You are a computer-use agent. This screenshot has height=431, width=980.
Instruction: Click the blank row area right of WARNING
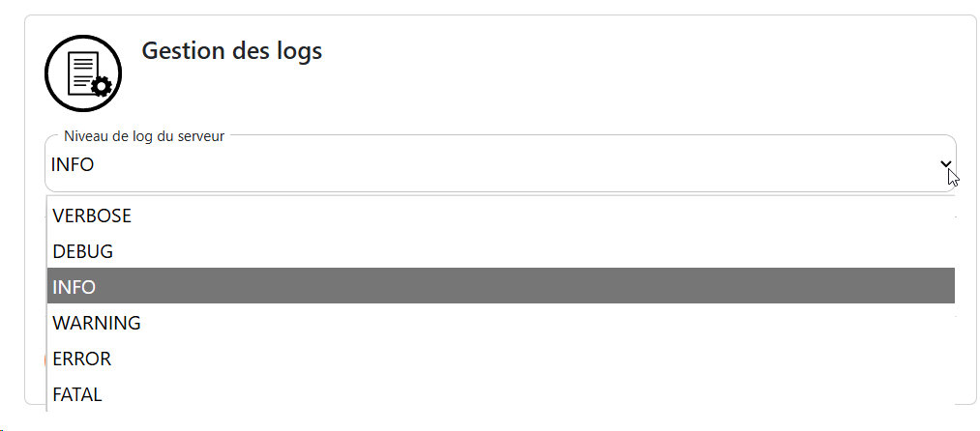coord(532,323)
